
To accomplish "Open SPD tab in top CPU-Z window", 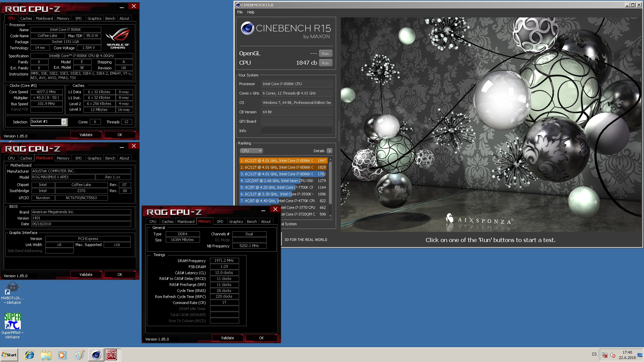I will click(x=78, y=18).
